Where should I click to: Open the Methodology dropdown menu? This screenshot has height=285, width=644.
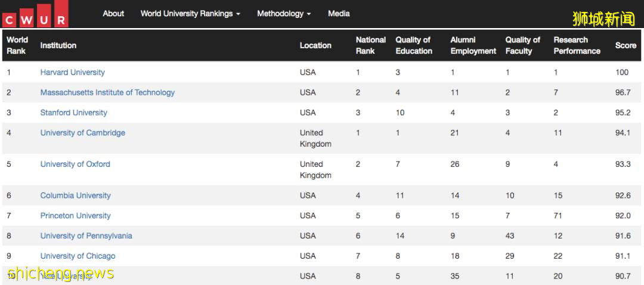click(x=284, y=13)
